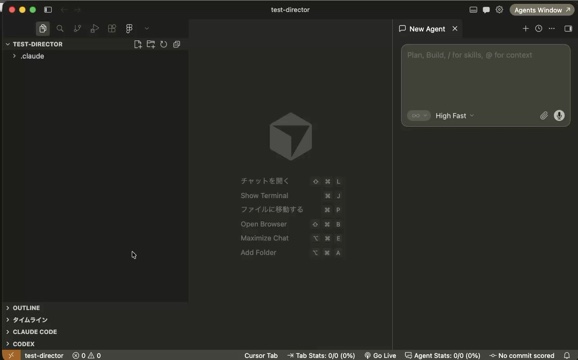
Task: Open Cursor settings gear icon
Action: coord(499,10)
